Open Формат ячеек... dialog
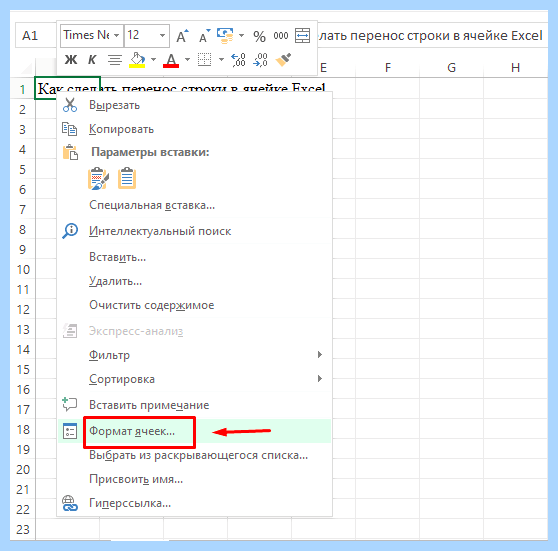This screenshot has width=558, height=551. pos(194,431)
